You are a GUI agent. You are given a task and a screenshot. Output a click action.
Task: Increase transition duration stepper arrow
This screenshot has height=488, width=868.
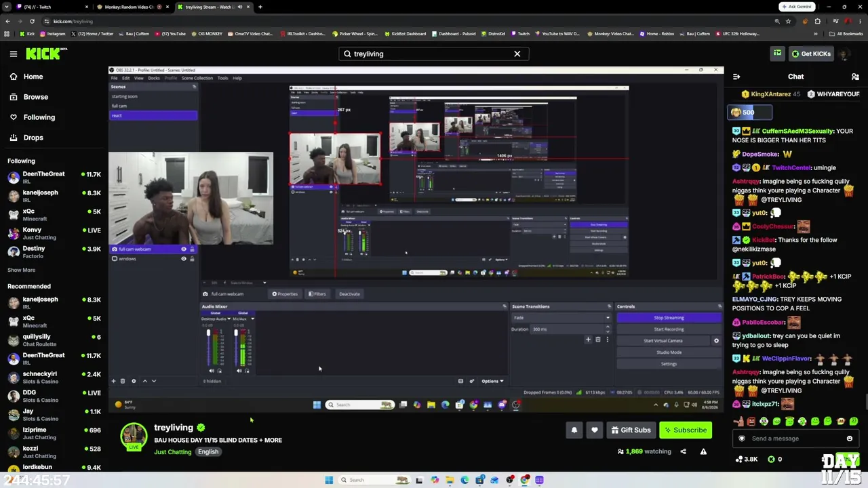[608, 328]
